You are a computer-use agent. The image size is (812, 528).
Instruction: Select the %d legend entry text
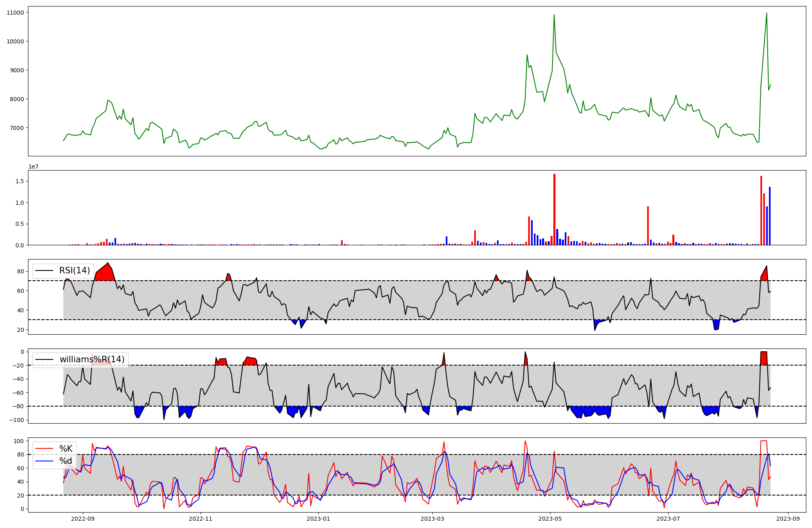pos(66,461)
